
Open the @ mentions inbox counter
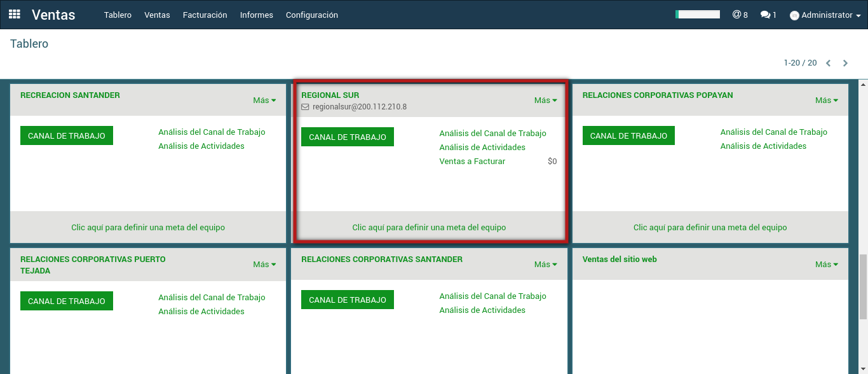point(740,15)
